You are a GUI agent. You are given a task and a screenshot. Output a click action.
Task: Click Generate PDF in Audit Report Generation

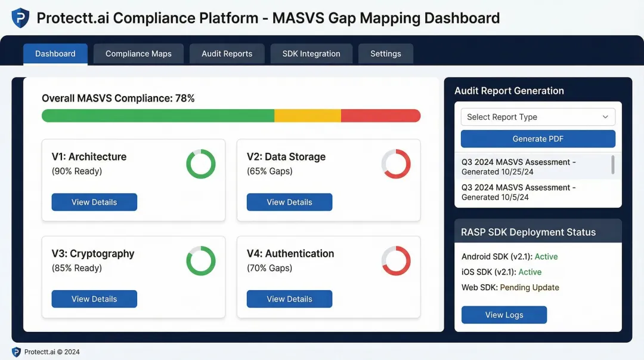(537, 139)
